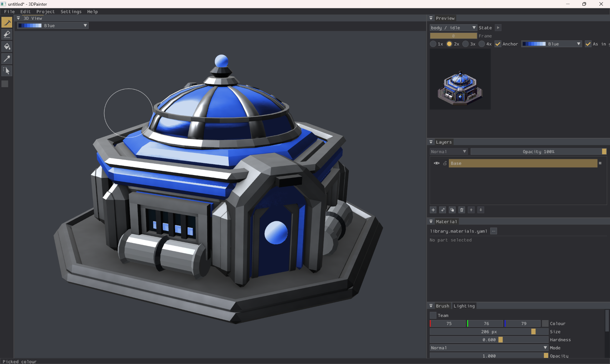The image size is (610, 364).
Task: Toggle the Team checkbox in Brush panel
Action: 433,315
